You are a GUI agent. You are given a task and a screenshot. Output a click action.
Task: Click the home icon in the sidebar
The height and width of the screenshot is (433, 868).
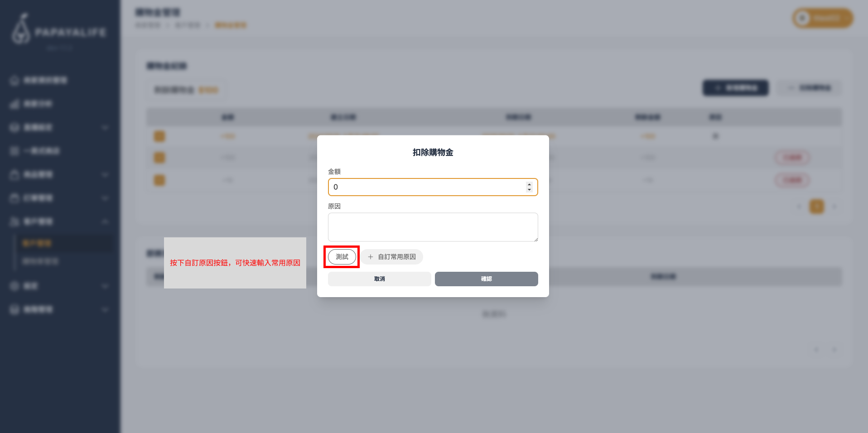14,81
